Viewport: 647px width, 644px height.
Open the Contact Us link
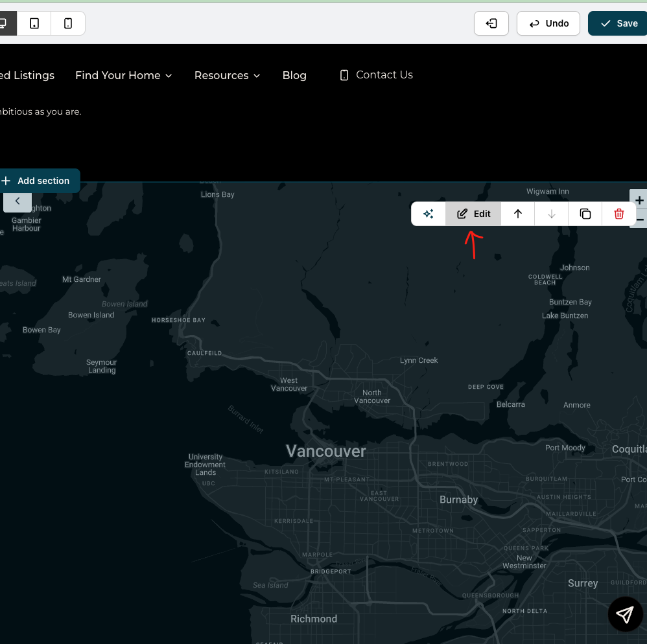tap(376, 75)
